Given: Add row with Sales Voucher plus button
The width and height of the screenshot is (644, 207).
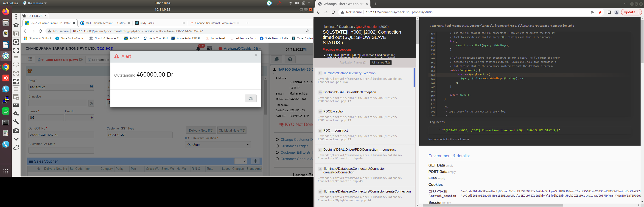Looking at the screenshot, I should click(x=255, y=161).
